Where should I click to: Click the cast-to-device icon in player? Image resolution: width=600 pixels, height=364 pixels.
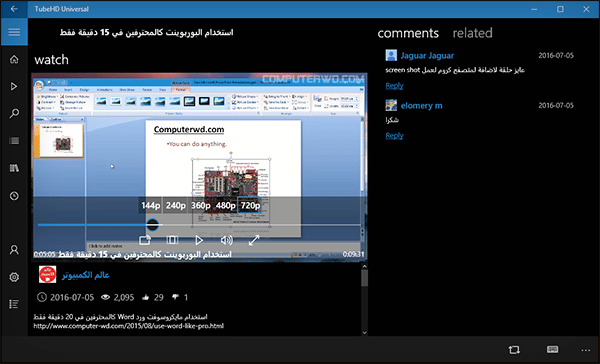(145, 240)
